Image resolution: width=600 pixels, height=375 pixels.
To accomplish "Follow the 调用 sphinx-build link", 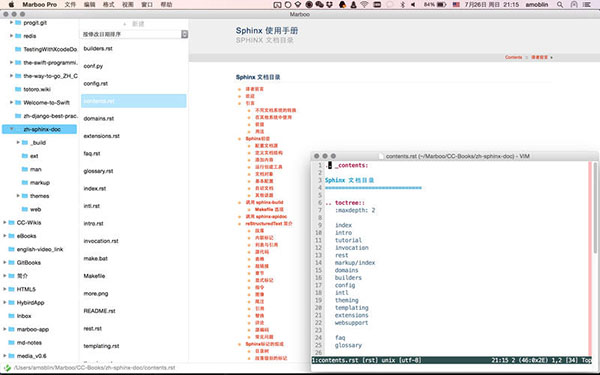I will pos(264,202).
